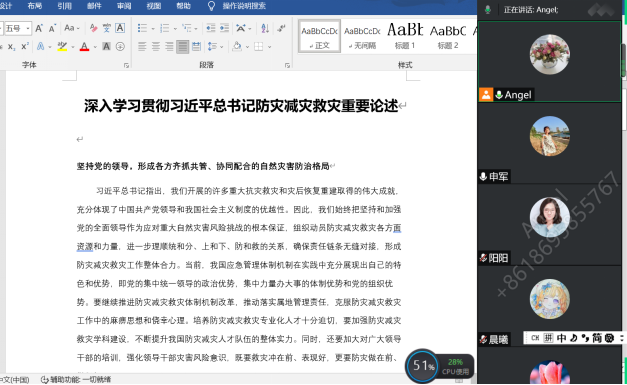Toggle show/hide paragraph marks
627x385 pixels.
coord(282,28)
